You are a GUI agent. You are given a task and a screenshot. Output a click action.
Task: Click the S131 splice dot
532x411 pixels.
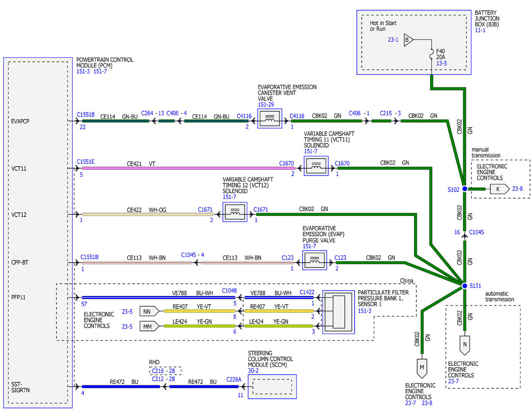pyautogui.click(x=465, y=286)
